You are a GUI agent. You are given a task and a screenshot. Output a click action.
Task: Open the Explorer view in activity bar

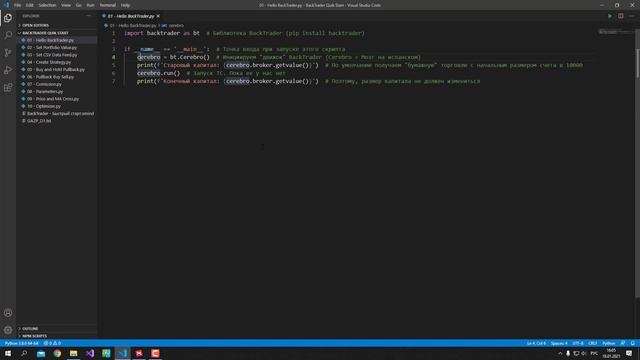tap(8, 18)
